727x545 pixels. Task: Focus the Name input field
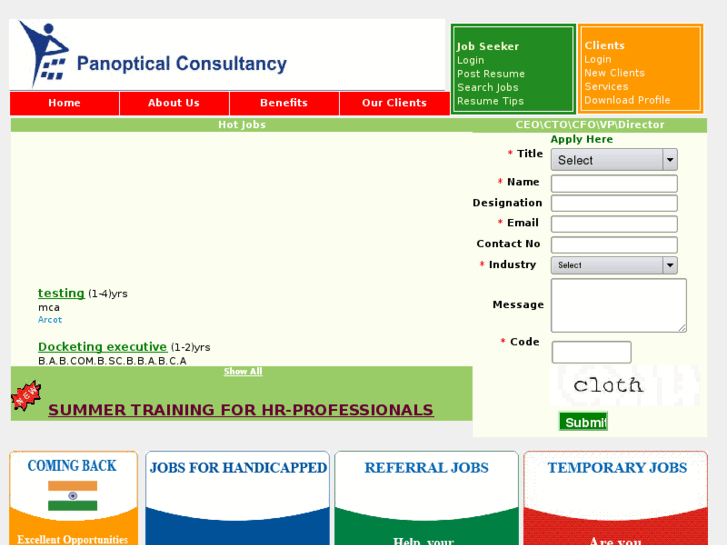pyautogui.click(x=614, y=183)
